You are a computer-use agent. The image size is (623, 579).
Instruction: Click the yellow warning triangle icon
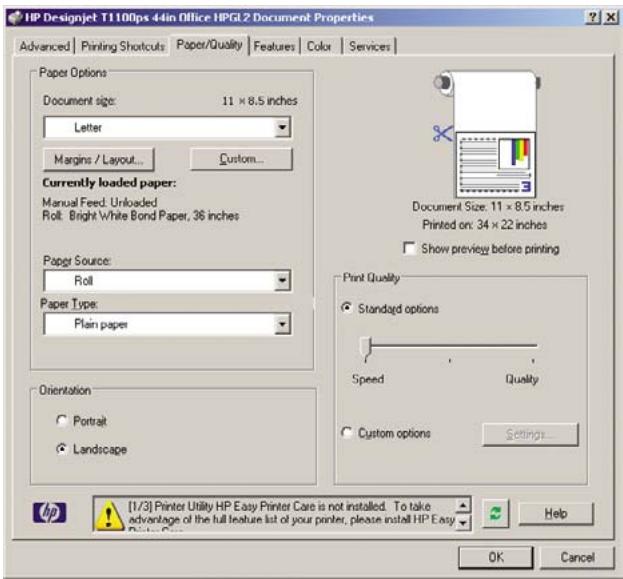[x=109, y=515]
